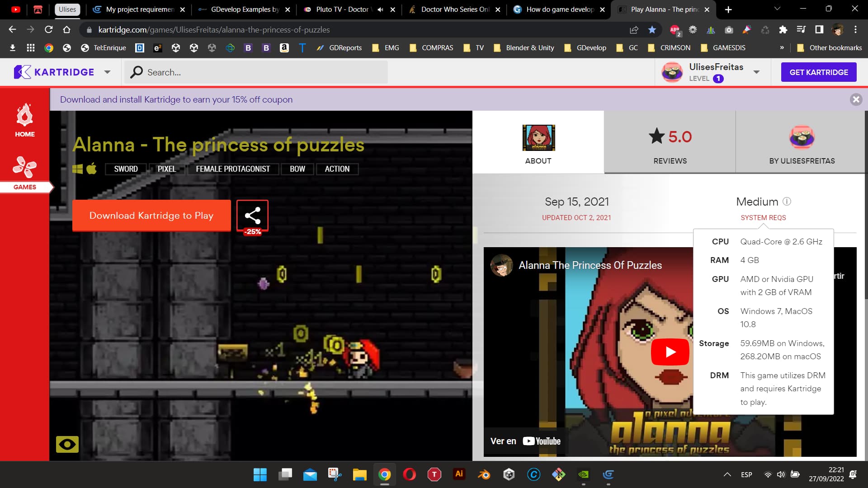The image size is (868, 488).
Task: Open Opera from the taskbar
Action: [409, 474]
